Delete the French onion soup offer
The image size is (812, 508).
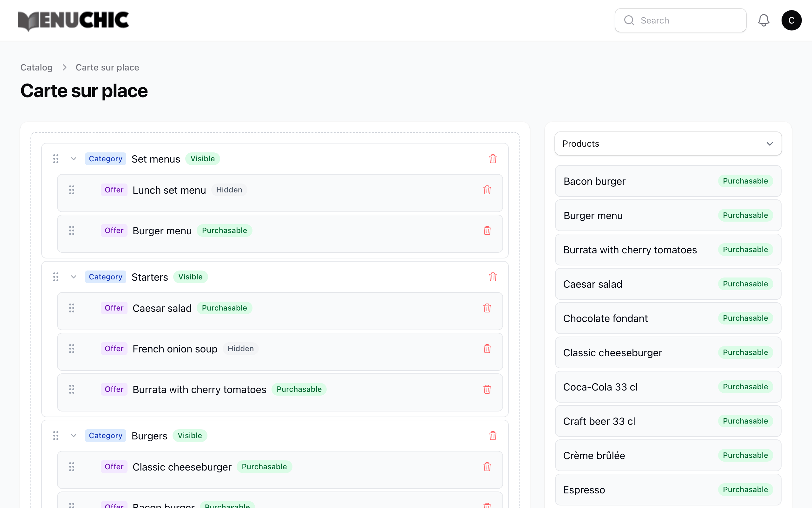pos(487,349)
